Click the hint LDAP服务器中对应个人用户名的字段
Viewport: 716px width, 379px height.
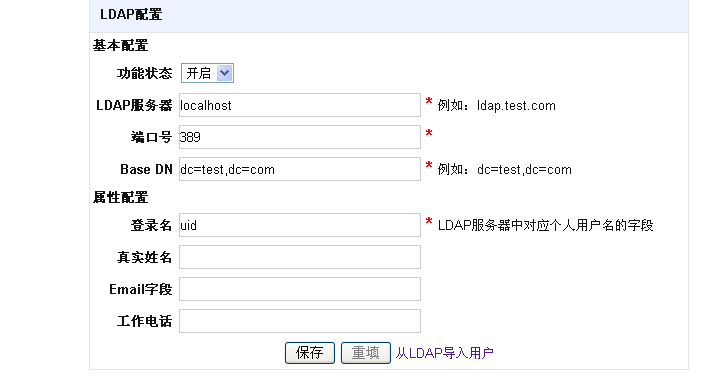tap(546, 225)
